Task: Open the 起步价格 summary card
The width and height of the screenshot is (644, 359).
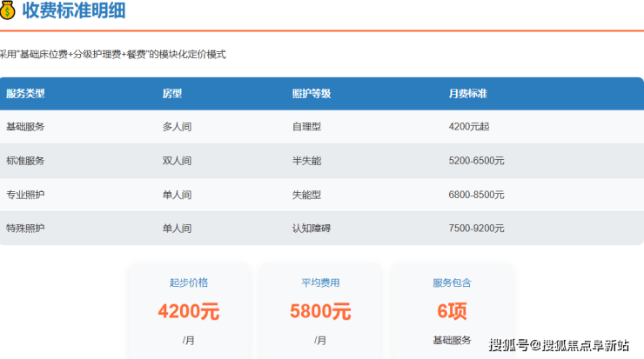Action: (x=189, y=311)
